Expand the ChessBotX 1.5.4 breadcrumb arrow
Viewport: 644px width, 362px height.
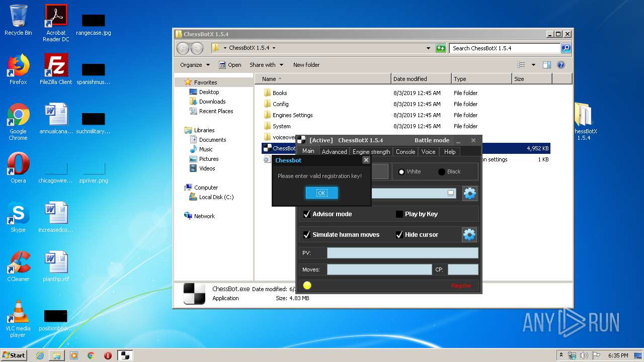click(x=274, y=48)
